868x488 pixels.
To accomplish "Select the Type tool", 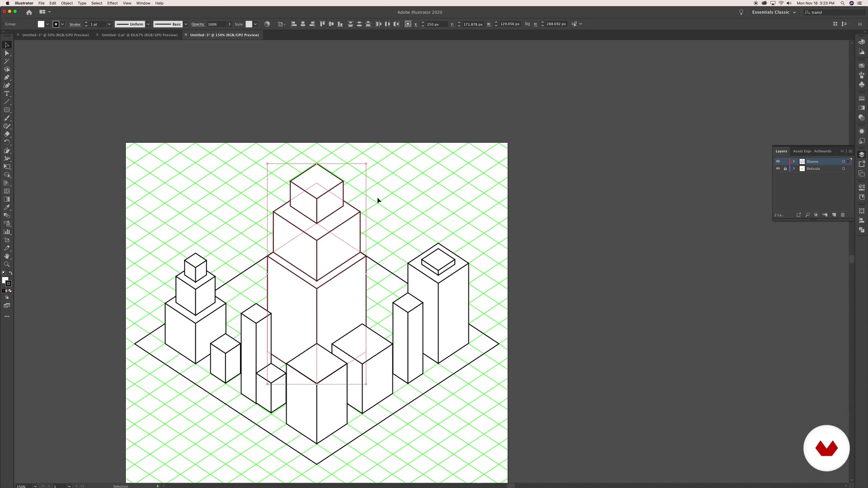I will pos(7,94).
